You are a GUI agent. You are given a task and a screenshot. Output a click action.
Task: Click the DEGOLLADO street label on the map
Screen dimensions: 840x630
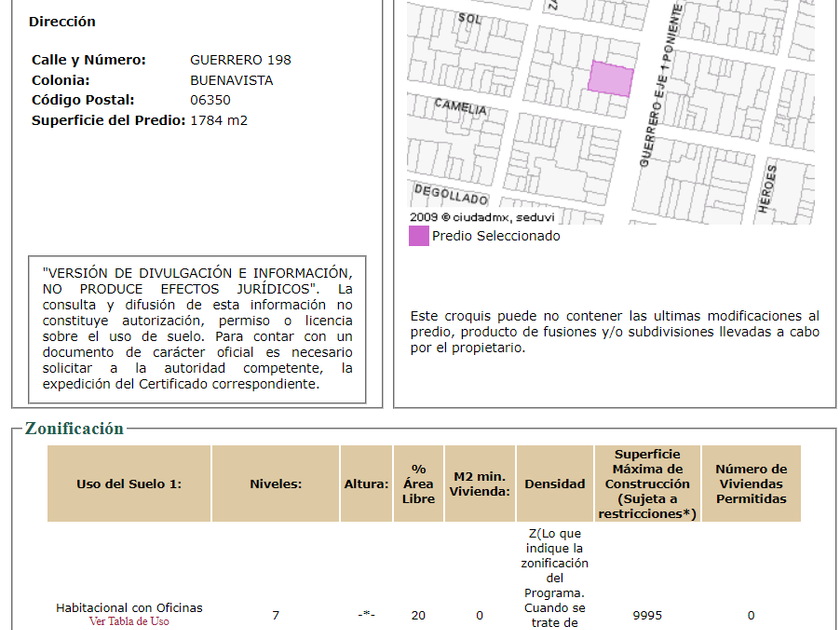(451, 194)
